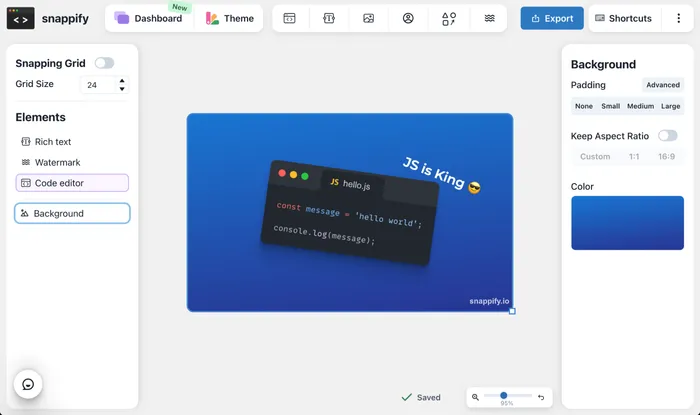
Task: Click the zoom slider handle
Action: (x=504, y=395)
